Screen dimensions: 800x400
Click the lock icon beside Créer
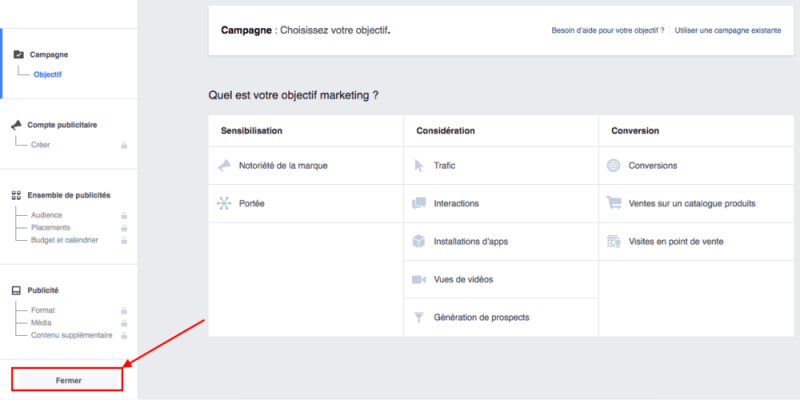tap(123, 145)
